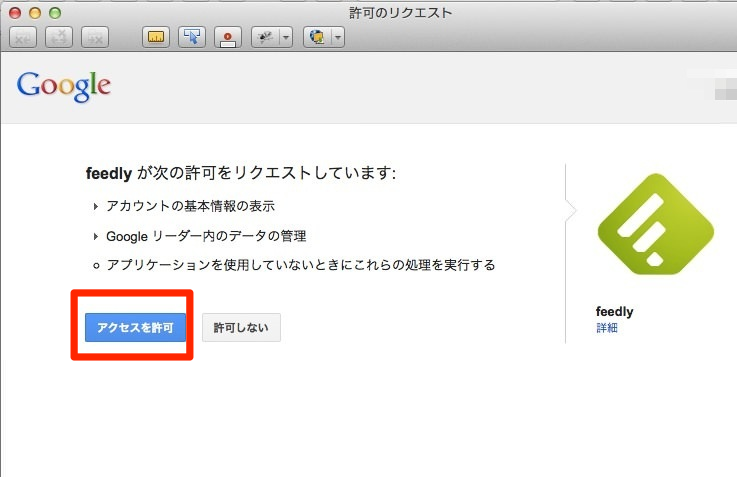737x477 pixels.
Task: Open the globe icon dropdown arrow
Action: point(338,37)
